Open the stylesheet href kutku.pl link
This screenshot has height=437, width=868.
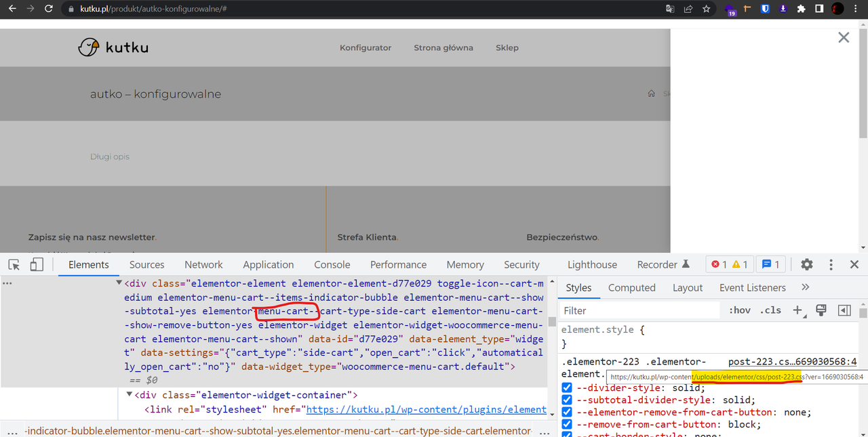pos(427,409)
